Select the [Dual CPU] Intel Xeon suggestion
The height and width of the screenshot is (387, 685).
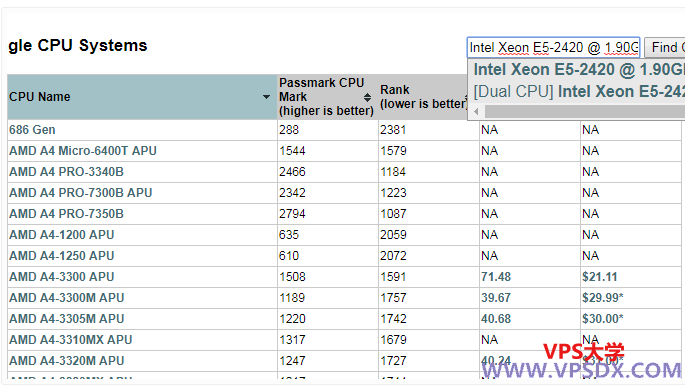tap(579, 92)
